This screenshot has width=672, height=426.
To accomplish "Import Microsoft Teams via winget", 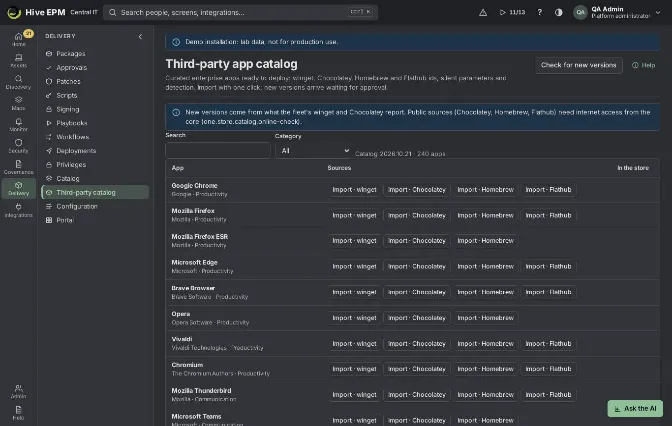I will (354, 420).
